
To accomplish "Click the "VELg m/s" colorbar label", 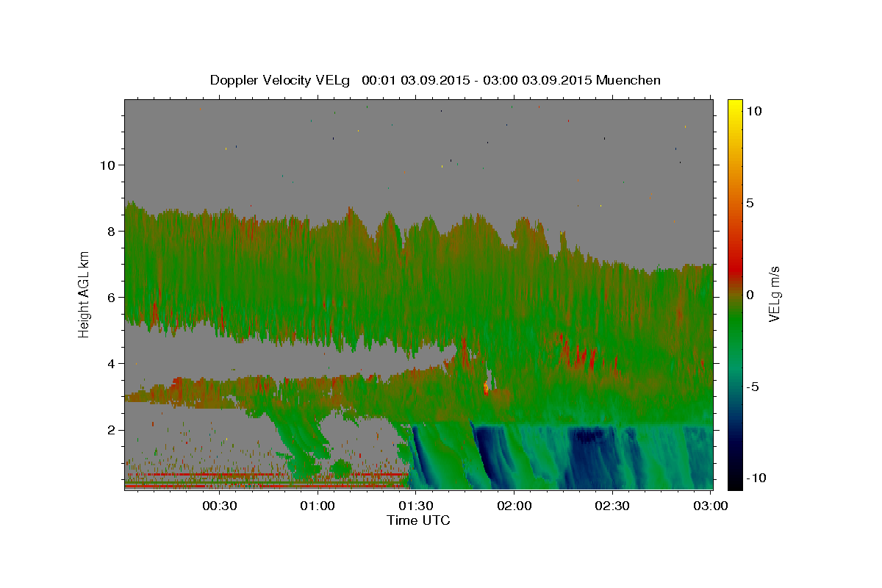I will point(774,294).
